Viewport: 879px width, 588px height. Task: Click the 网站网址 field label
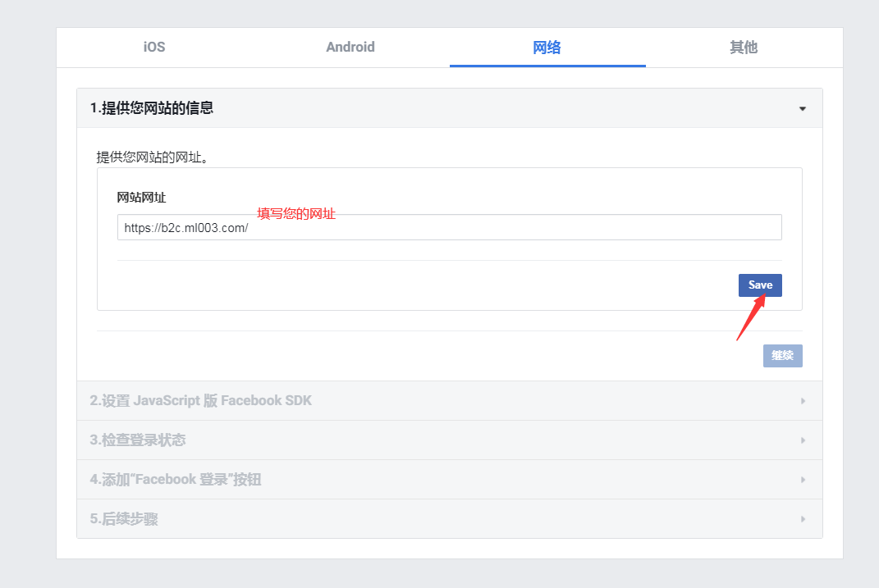[141, 197]
